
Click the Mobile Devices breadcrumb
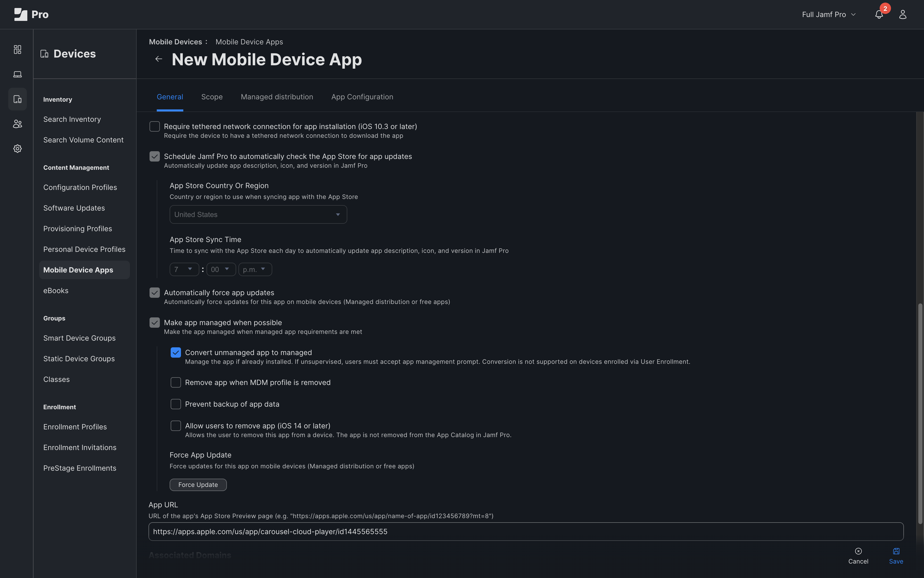[176, 42]
